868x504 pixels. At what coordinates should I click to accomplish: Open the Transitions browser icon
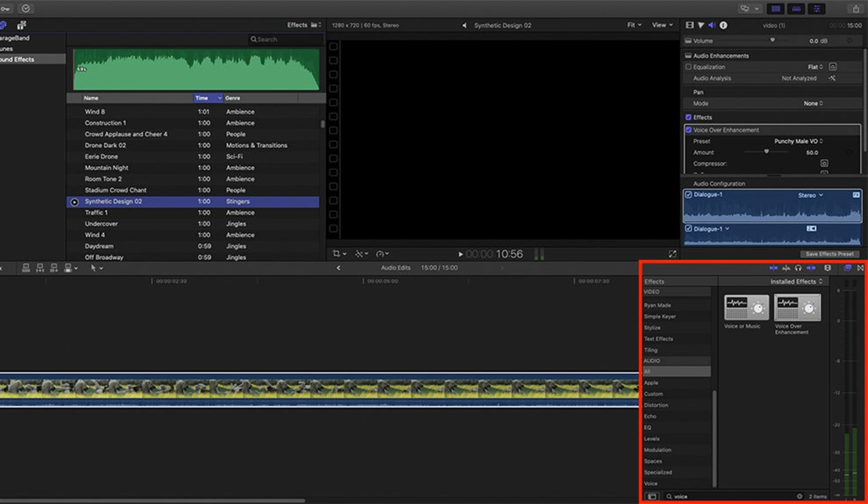click(x=860, y=268)
